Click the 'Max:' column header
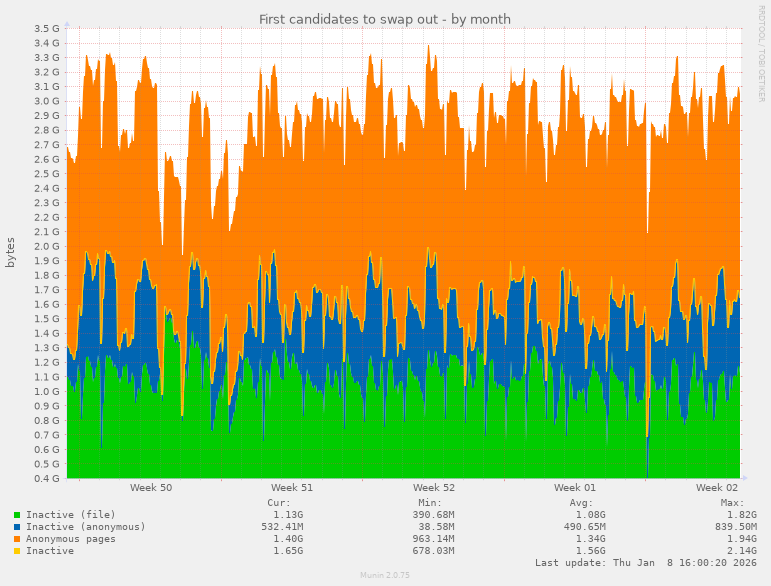This screenshot has width=771, height=586. click(732, 503)
